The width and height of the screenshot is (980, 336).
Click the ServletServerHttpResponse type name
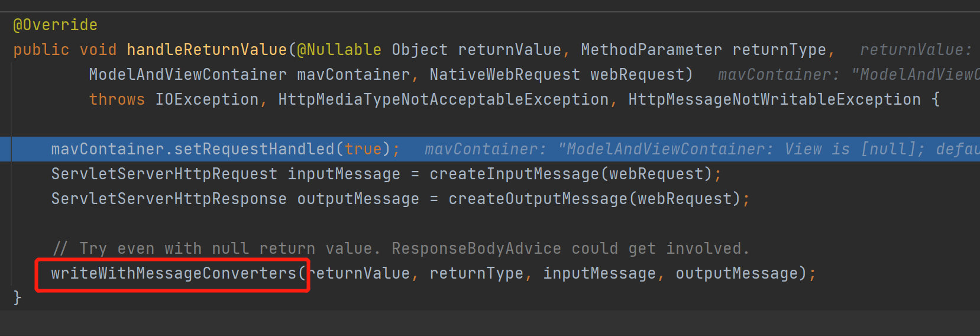pyautogui.click(x=169, y=199)
